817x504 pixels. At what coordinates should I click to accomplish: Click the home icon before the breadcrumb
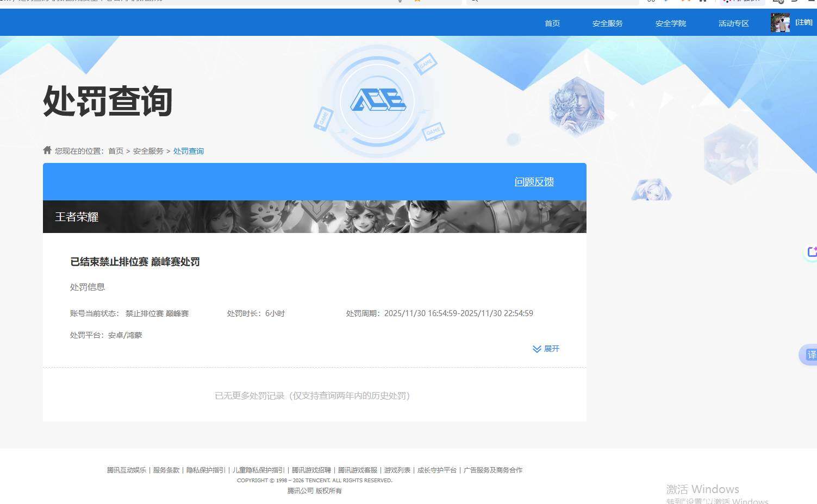[47, 150]
